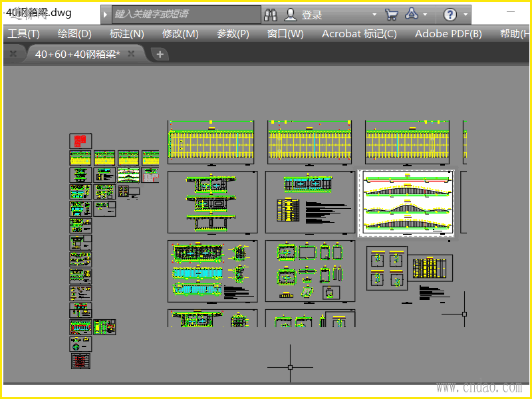Click the 登录 sign-in button

click(x=312, y=15)
